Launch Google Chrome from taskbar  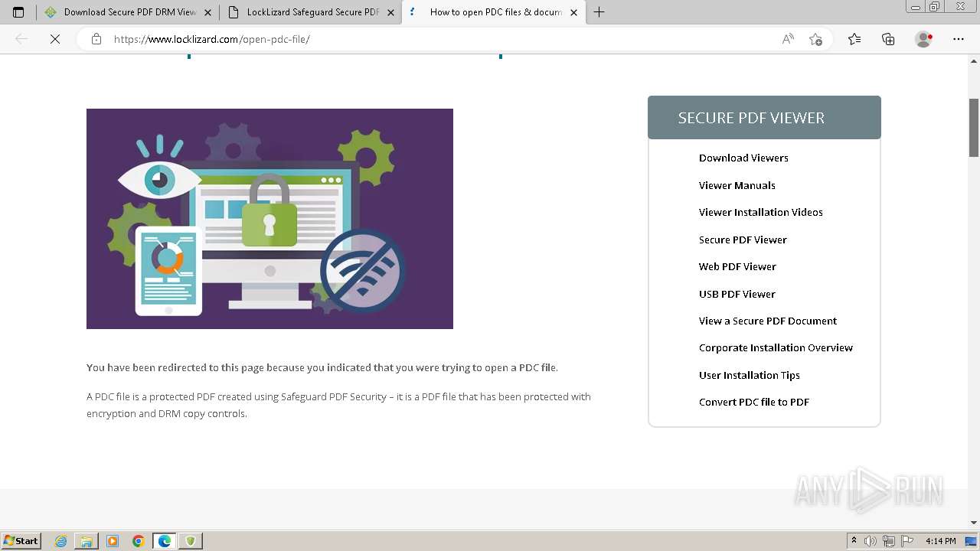pos(139,541)
